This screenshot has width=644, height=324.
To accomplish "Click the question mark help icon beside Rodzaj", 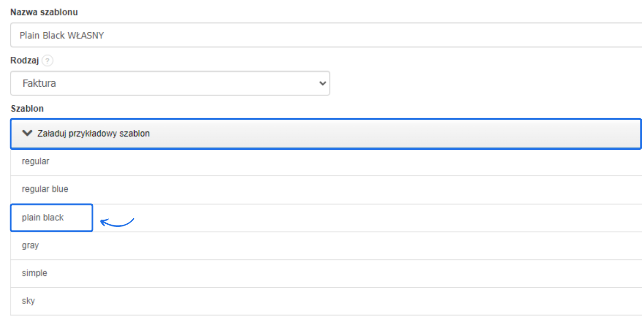I will point(47,60).
